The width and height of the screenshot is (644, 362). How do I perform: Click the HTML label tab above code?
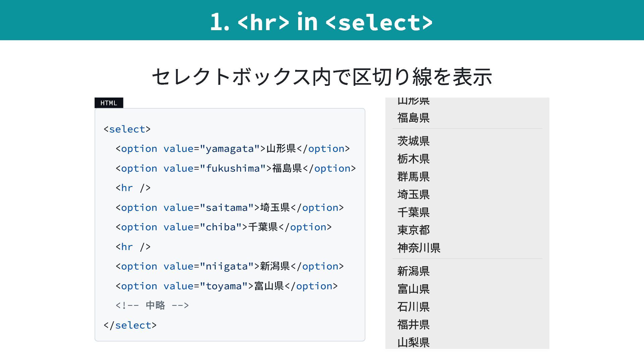point(109,103)
